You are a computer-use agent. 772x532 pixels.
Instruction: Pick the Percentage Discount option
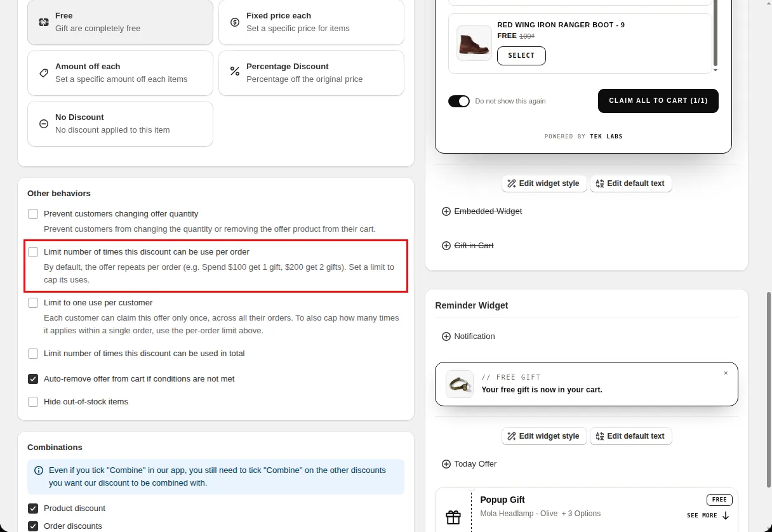(311, 73)
